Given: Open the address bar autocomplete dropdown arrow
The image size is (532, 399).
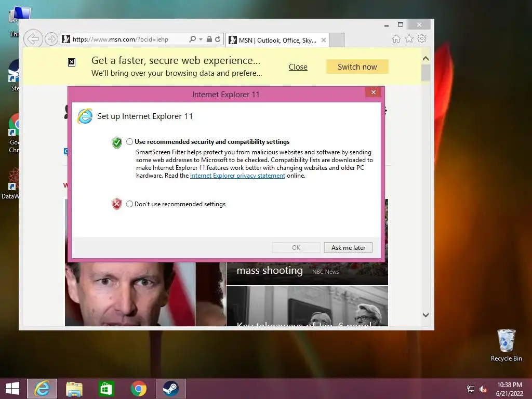Looking at the screenshot, I should point(201,39).
